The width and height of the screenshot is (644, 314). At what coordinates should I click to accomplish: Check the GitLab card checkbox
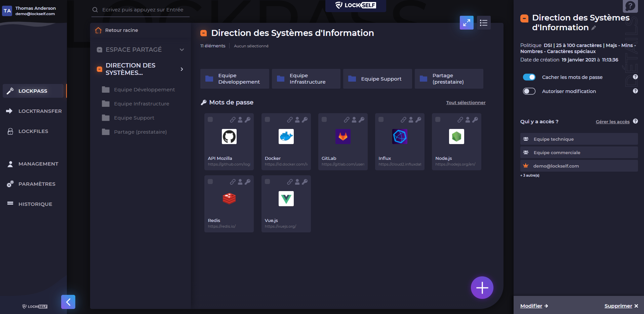324,120
